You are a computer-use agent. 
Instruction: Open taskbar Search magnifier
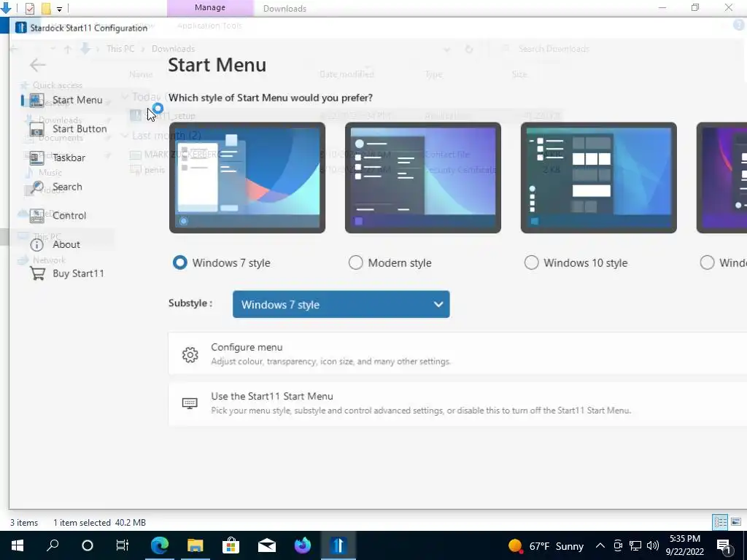pos(53,545)
